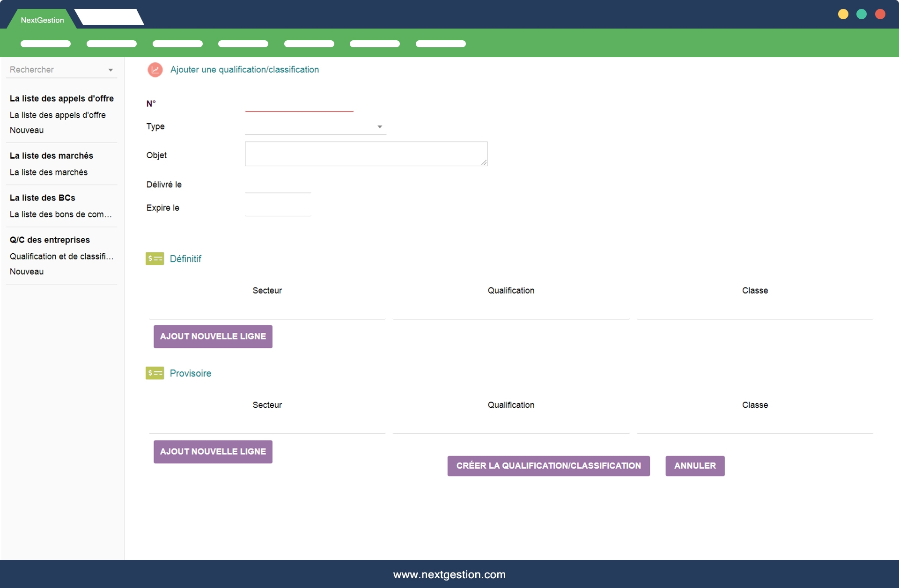The width and height of the screenshot is (899, 588).
Task: Click the red chart icon beside the page title
Action: point(155,70)
